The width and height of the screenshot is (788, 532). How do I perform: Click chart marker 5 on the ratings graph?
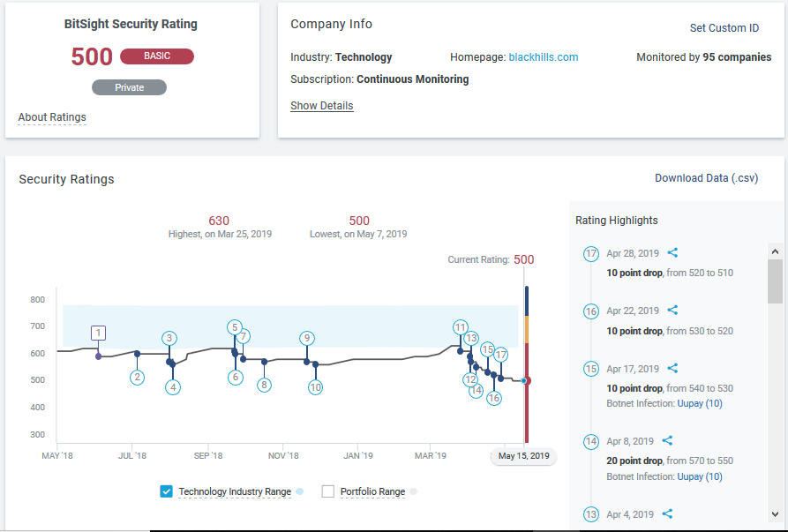(x=234, y=327)
